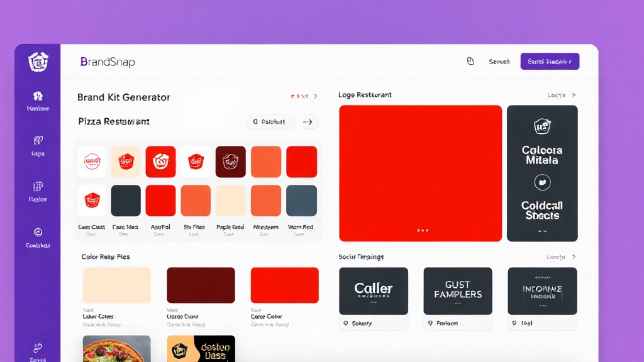Screen dimensions: 644x362
Task: Pick the red swatch above the AquiFol label
Action: [x=160, y=200]
